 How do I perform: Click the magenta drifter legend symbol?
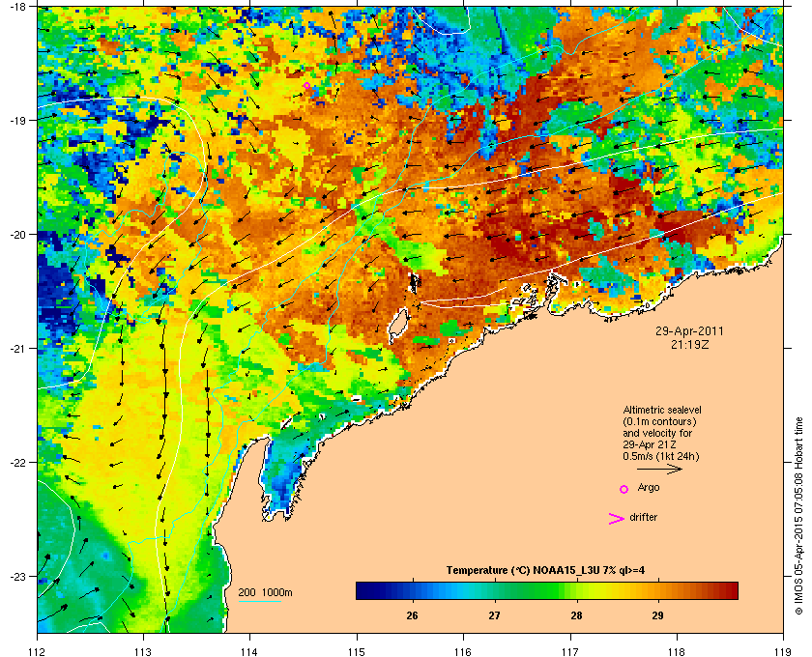pos(616,519)
